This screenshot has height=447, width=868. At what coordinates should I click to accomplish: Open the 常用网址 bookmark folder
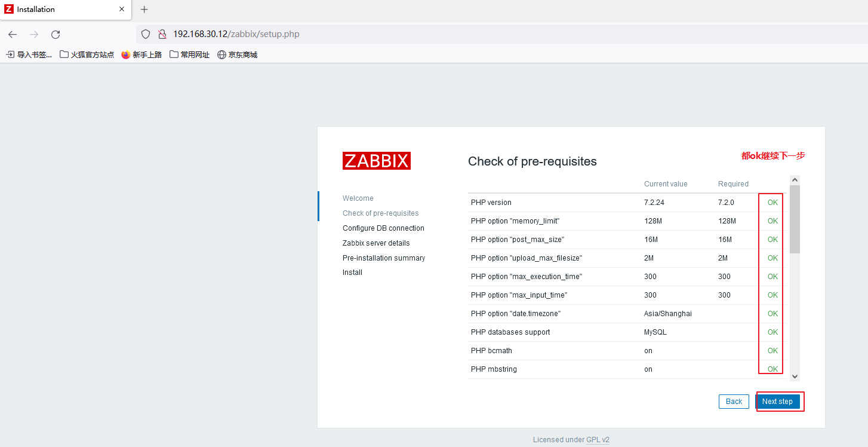pyautogui.click(x=190, y=54)
